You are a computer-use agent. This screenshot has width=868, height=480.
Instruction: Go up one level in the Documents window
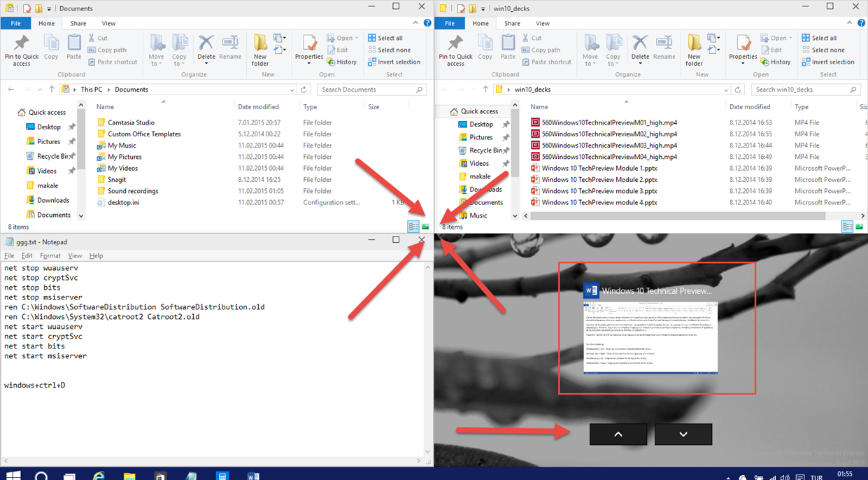pyautogui.click(x=52, y=90)
